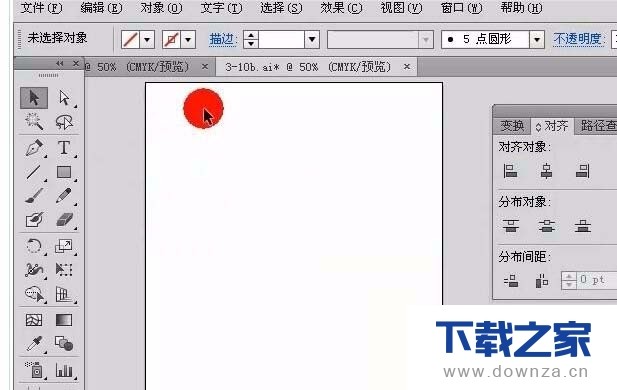The height and width of the screenshot is (390, 617).
Task: Open the fill color dropdown arrow
Action: coord(147,40)
